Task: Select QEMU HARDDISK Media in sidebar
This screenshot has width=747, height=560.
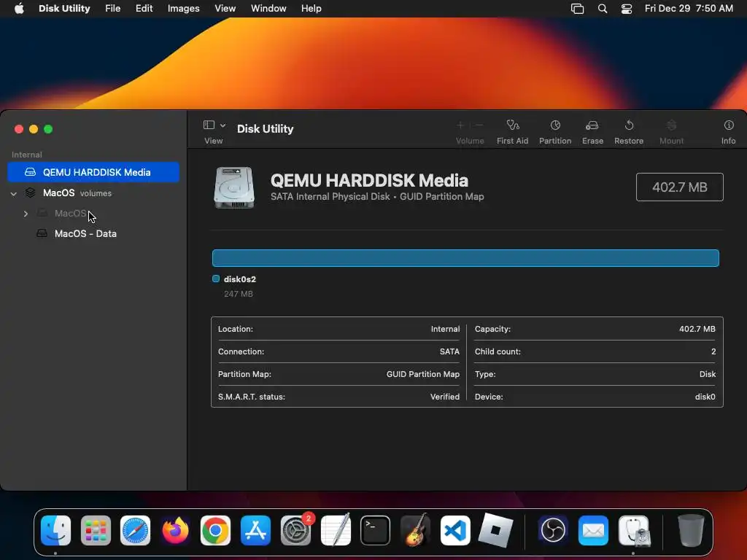Action: tap(93, 172)
